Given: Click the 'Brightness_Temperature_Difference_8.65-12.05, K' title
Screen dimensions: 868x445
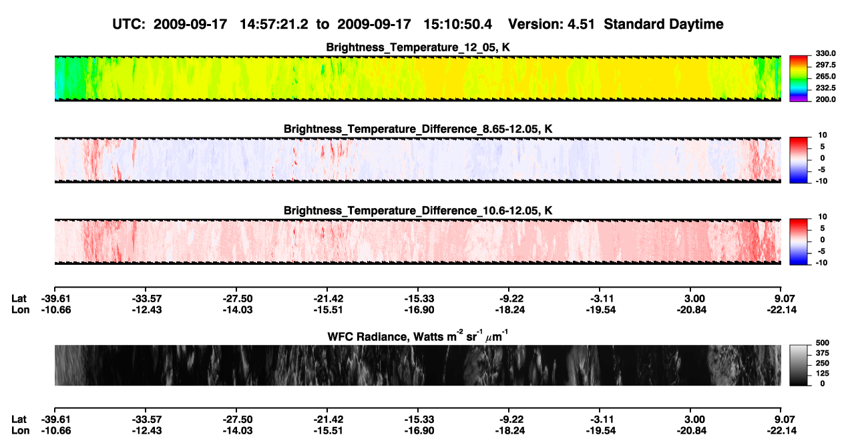Looking at the screenshot, I should 418,129.
